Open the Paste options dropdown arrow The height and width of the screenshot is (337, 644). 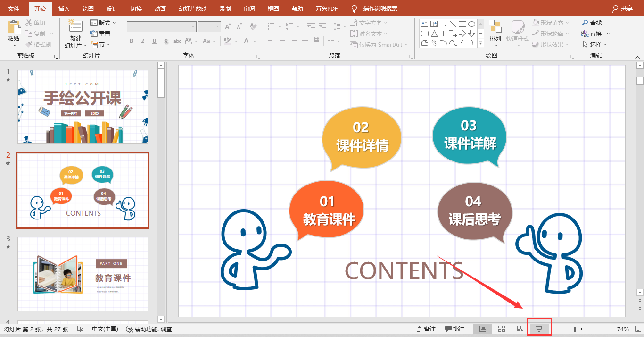14,45
